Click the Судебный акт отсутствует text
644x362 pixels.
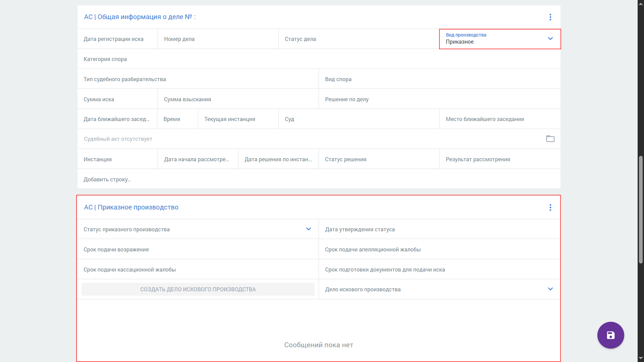pyautogui.click(x=118, y=139)
